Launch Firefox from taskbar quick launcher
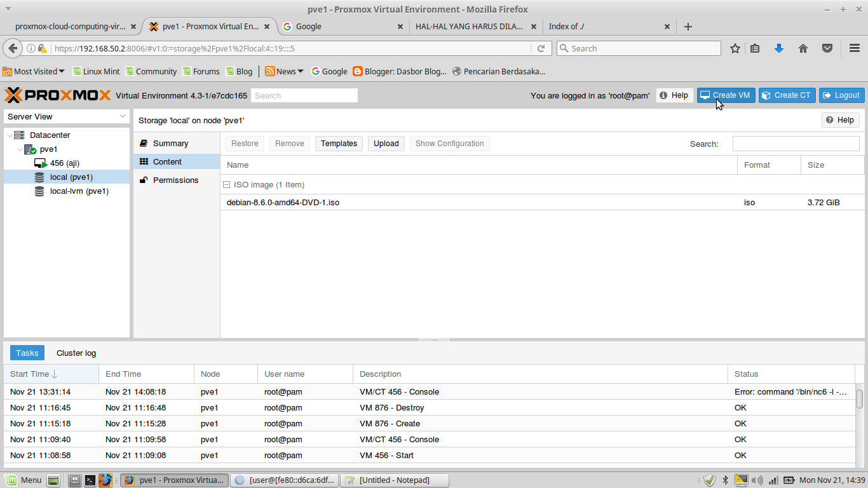This screenshot has width=868, height=488. pos(105,480)
